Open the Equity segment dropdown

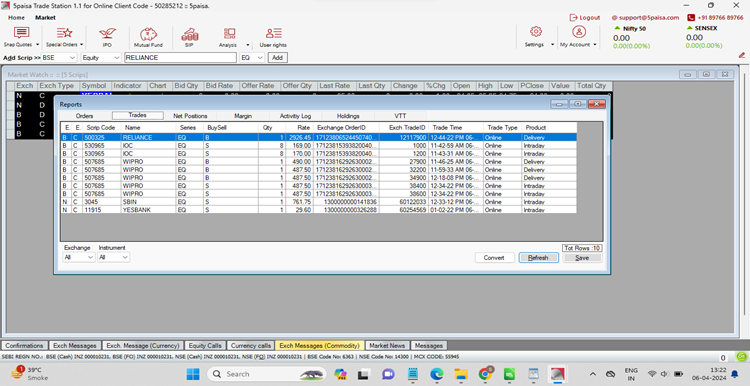click(101, 57)
